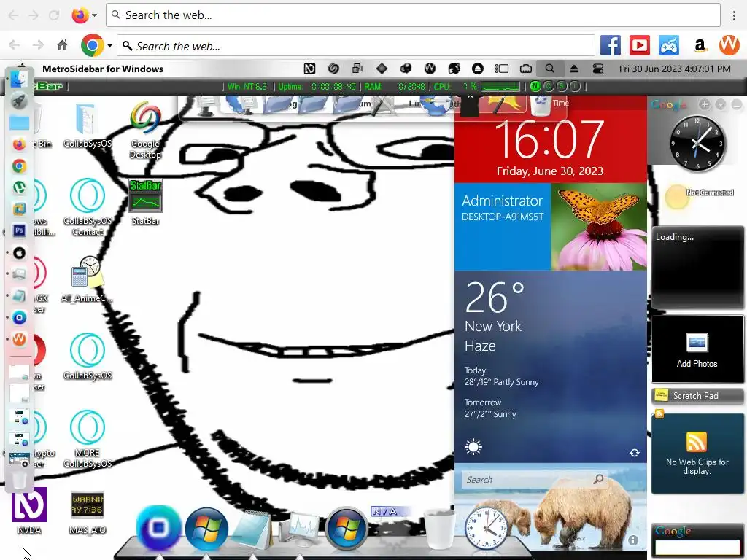Open the MAS_AIO desktop shortcut

[x=88, y=513]
